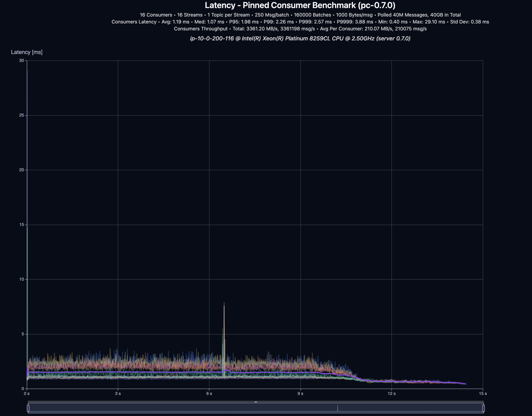Click the '6 s' x-axis tick label
This screenshot has width=532, height=416.
tap(209, 393)
